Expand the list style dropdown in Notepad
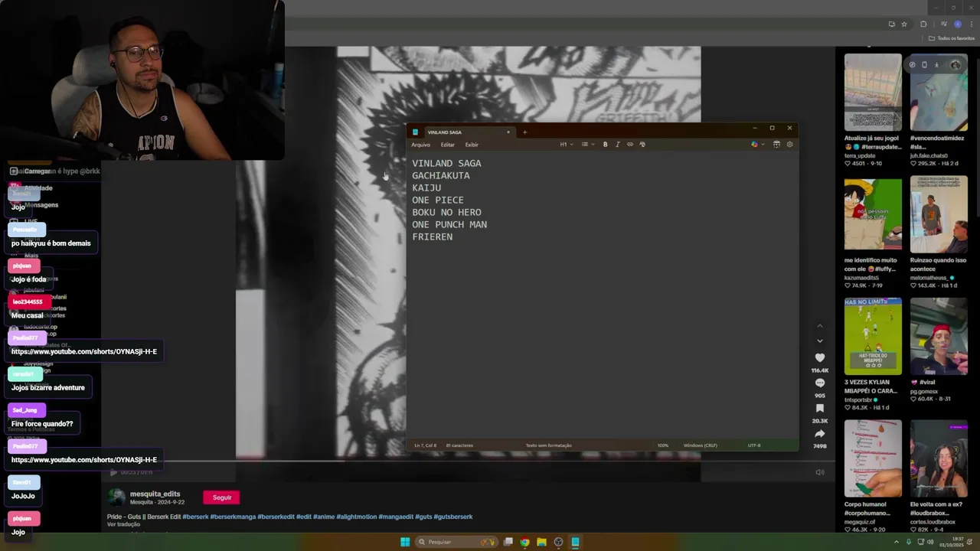 pos(586,145)
